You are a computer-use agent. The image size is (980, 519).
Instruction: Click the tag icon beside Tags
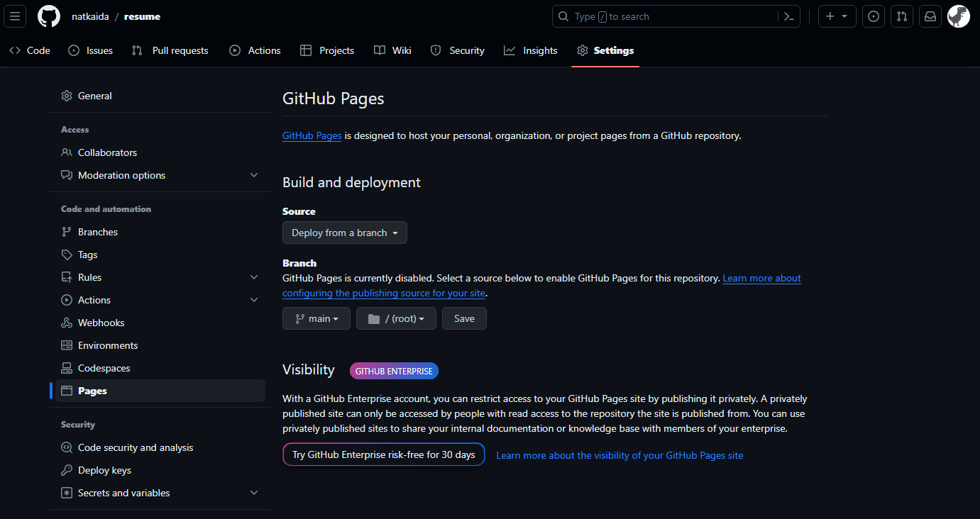(67, 255)
